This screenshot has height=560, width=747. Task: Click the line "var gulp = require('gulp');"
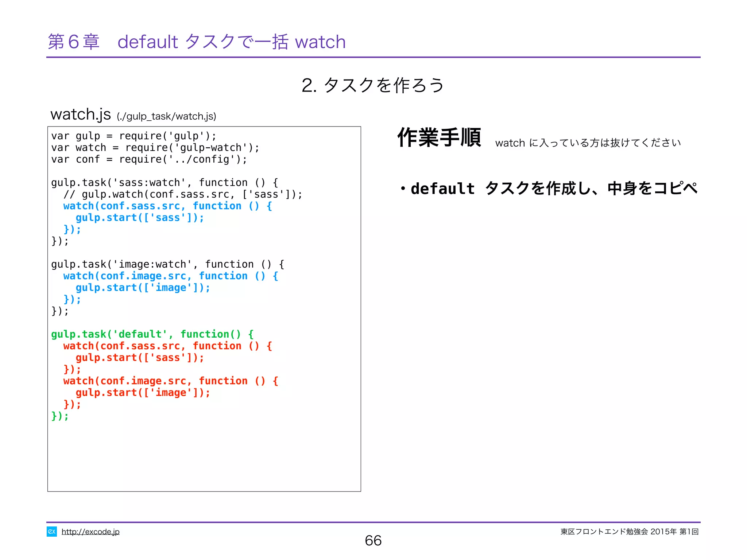point(134,136)
